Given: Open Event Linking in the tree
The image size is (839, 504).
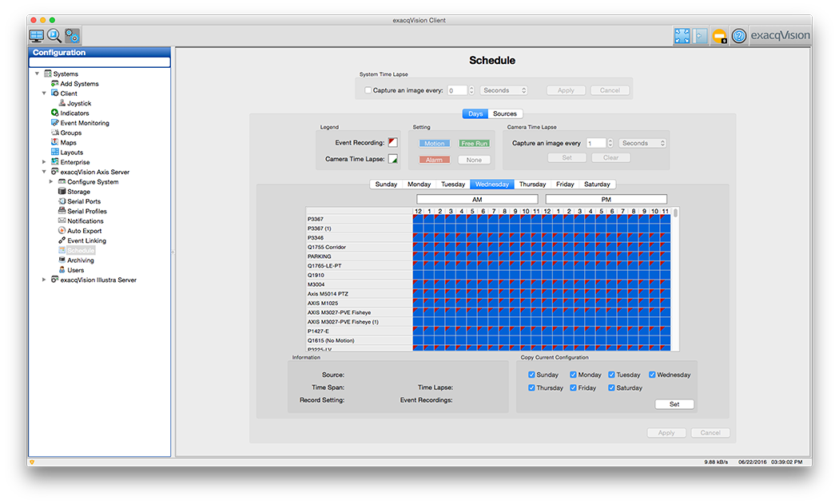Looking at the screenshot, I should (86, 240).
